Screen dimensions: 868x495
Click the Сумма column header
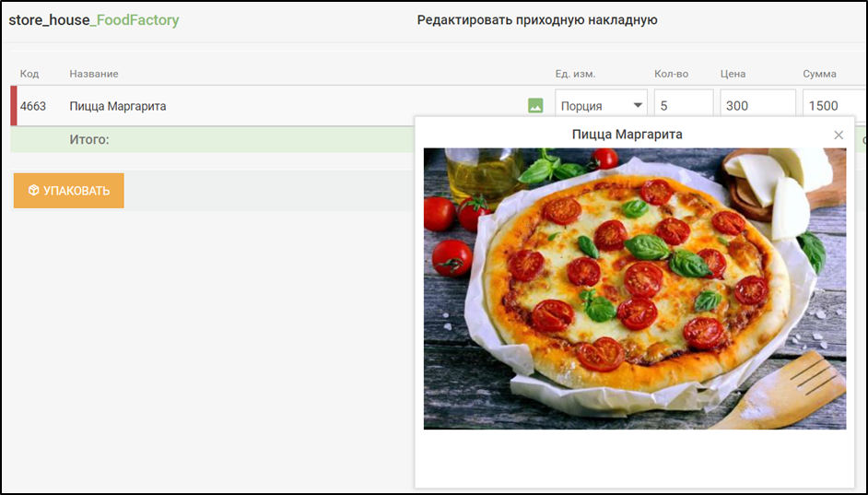[819, 74]
